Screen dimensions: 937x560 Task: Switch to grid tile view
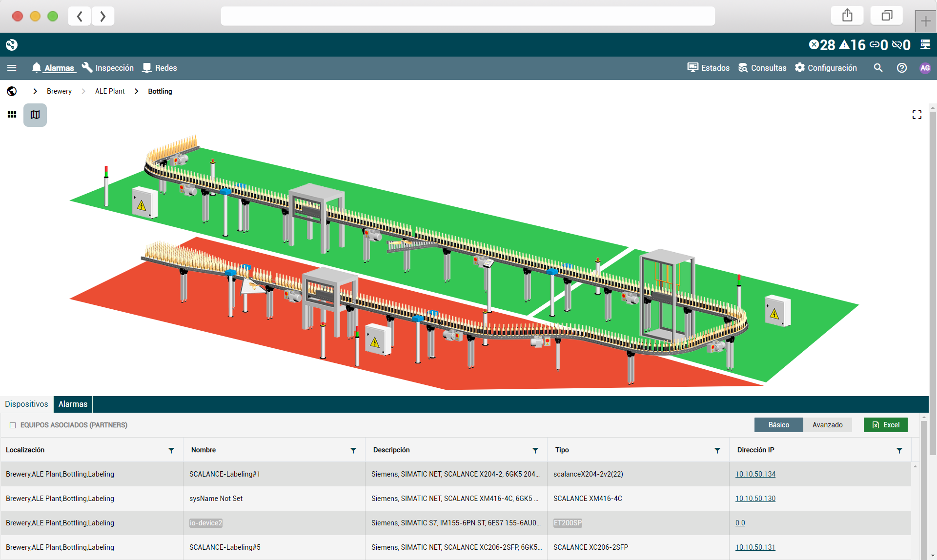(x=12, y=115)
